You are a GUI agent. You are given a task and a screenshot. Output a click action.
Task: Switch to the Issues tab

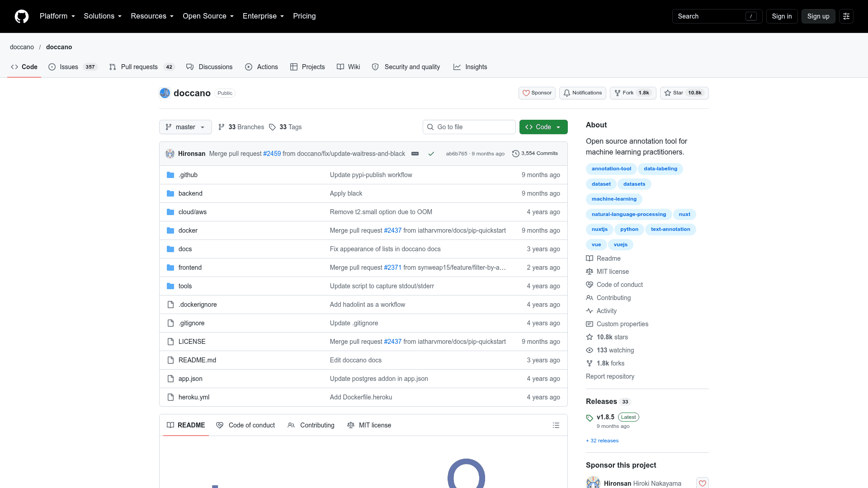pyautogui.click(x=73, y=67)
